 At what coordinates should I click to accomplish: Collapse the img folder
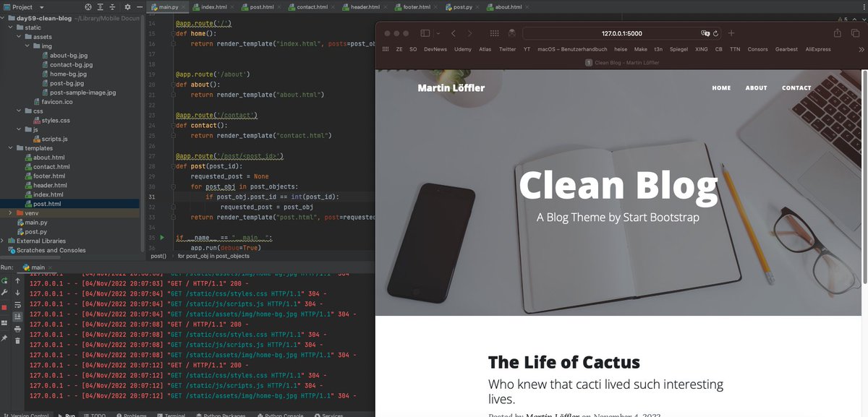tap(28, 46)
